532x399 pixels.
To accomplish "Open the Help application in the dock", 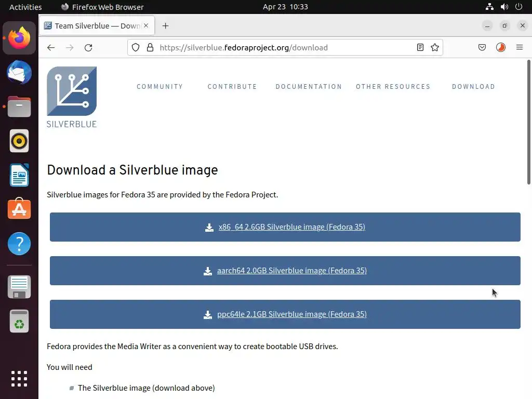I will point(19,244).
